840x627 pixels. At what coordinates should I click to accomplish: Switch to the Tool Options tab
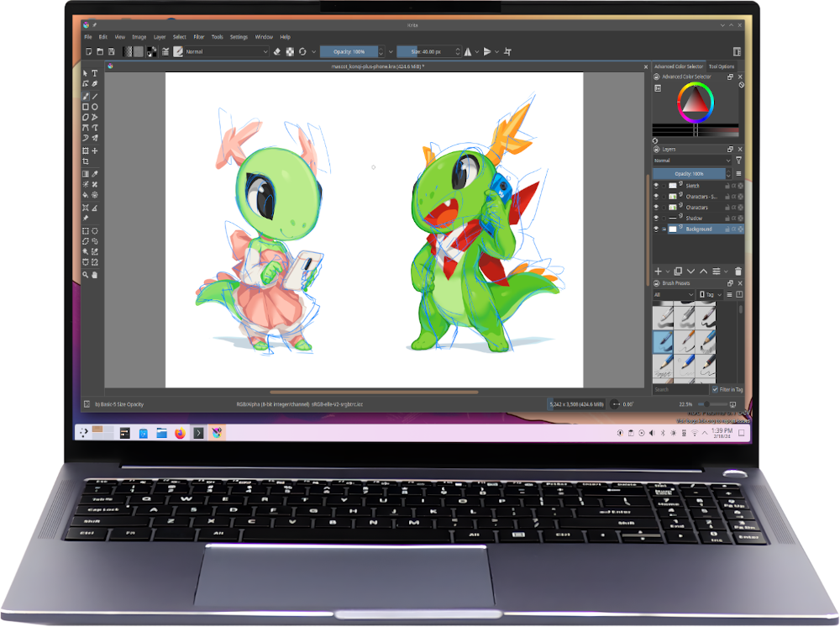point(721,66)
